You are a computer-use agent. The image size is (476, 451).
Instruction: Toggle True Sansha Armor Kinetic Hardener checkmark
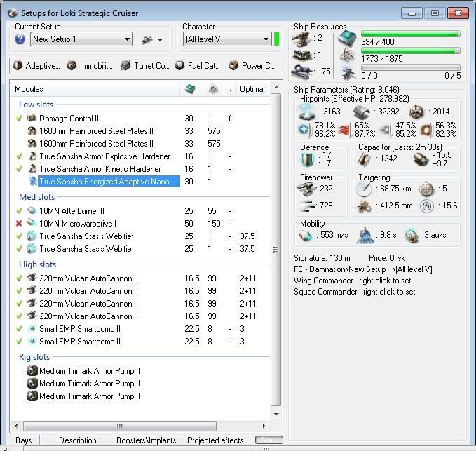(19, 168)
